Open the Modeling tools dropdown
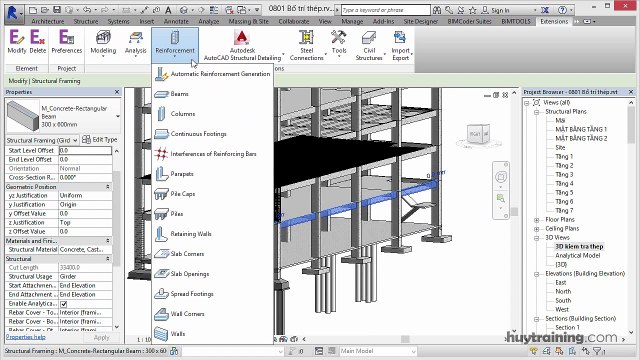640x360 pixels. [103, 43]
